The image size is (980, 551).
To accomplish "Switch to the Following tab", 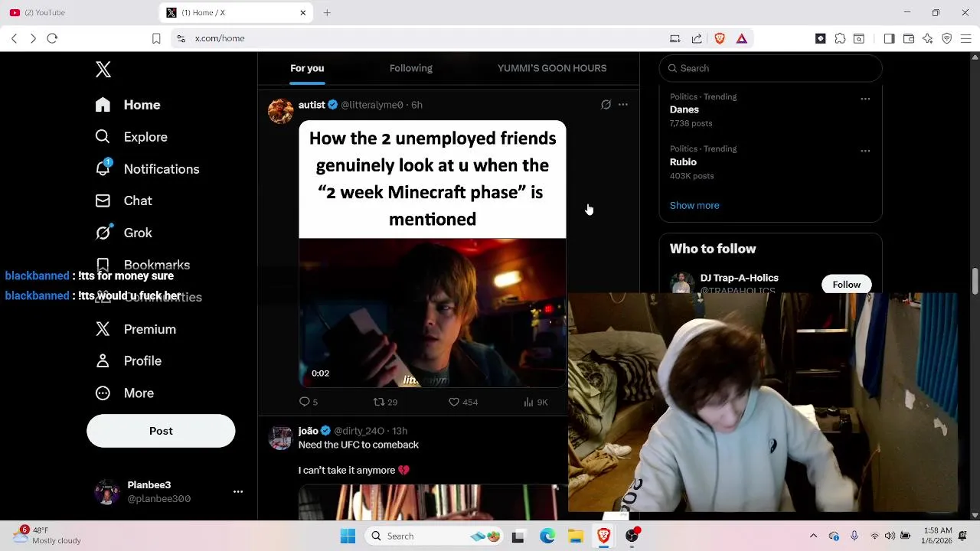I will pos(411,68).
